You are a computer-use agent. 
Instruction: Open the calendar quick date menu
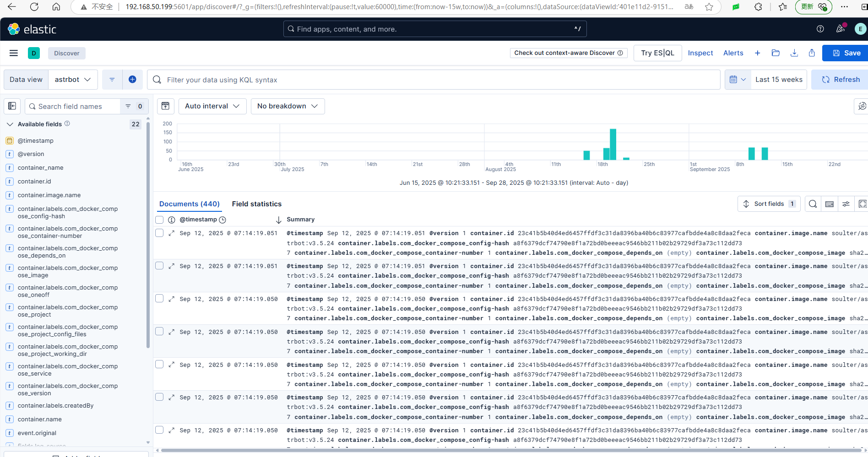(x=738, y=80)
